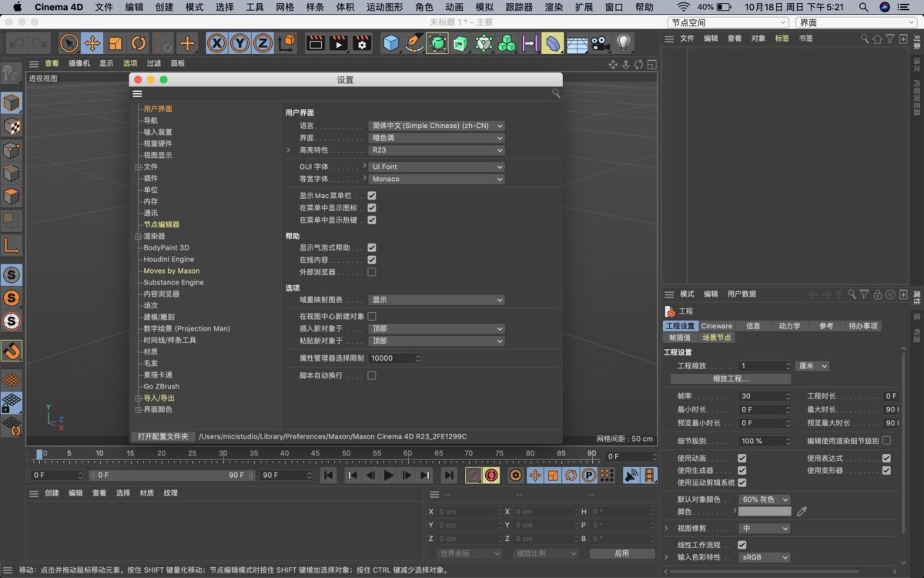924x578 pixels.
Task: Click the 属性管理器选择限制 value field
Action: tap(395, 358)
